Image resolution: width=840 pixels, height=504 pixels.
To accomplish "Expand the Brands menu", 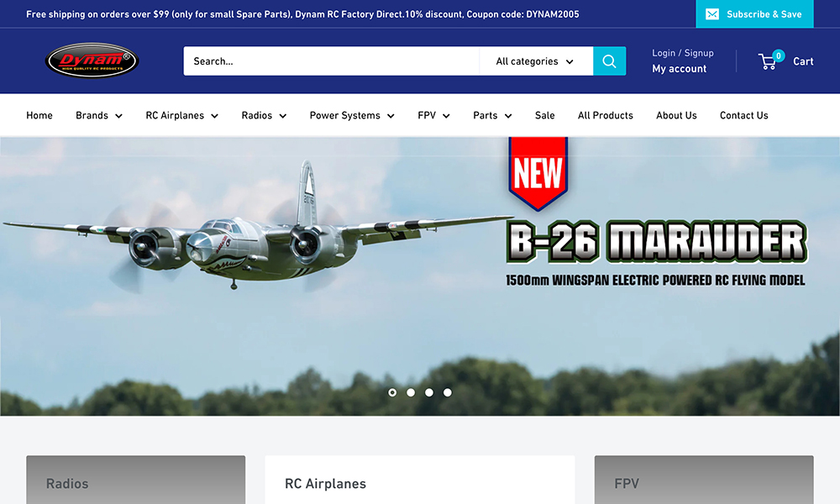I will [x=98, y=115].
